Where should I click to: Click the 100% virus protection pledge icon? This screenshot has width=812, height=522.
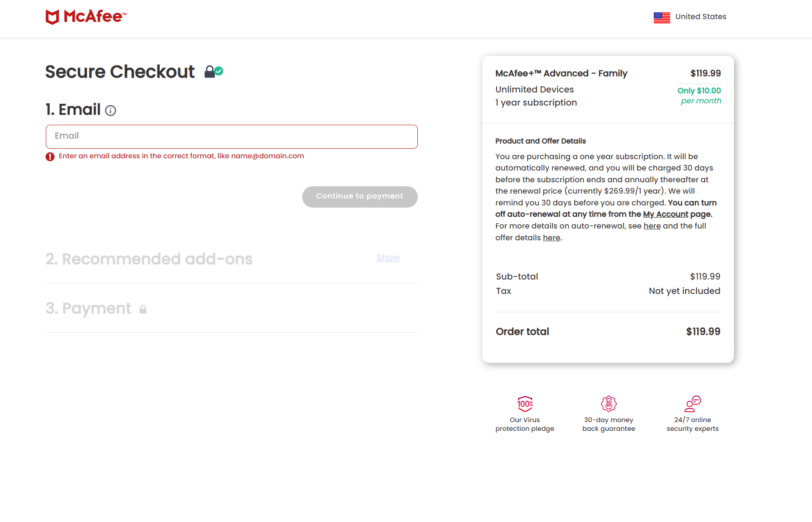pyautogui.click(x=525, y=404)
